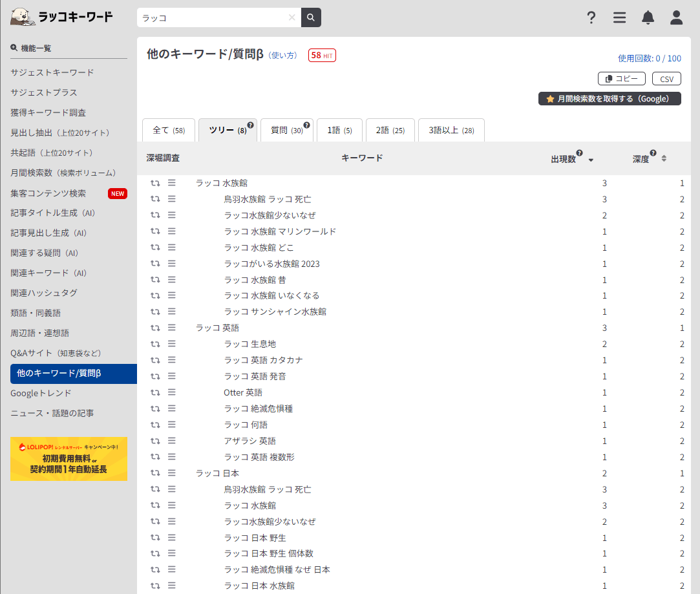Screen dimensions: 700x594
Task: Open the 出現数 sort dropdown arrow
Action: 592,160
